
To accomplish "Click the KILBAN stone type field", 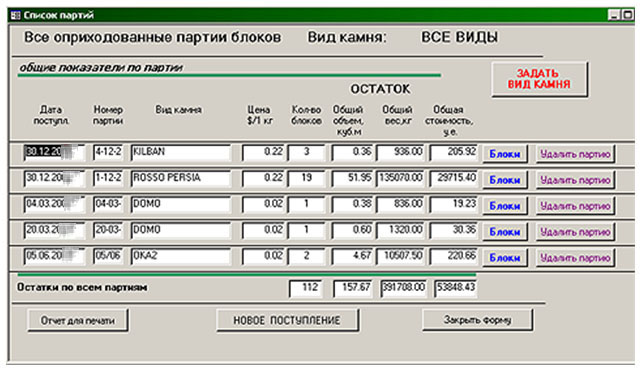I will [x=181, y=152].
